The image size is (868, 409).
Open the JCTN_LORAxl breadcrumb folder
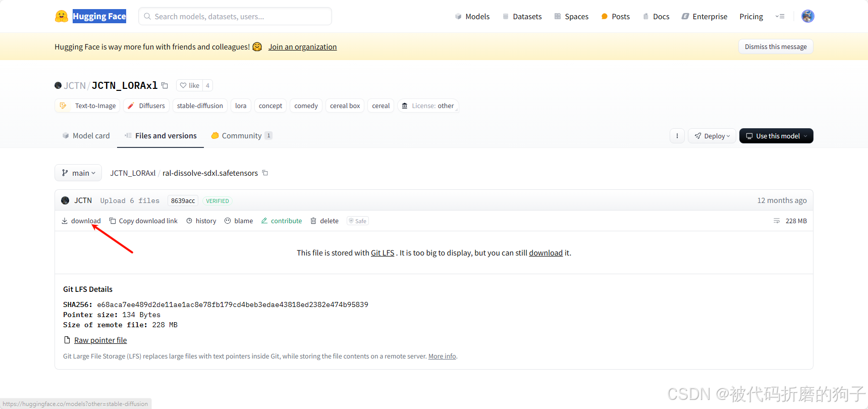pyautogui.click(x=133, y=173)
